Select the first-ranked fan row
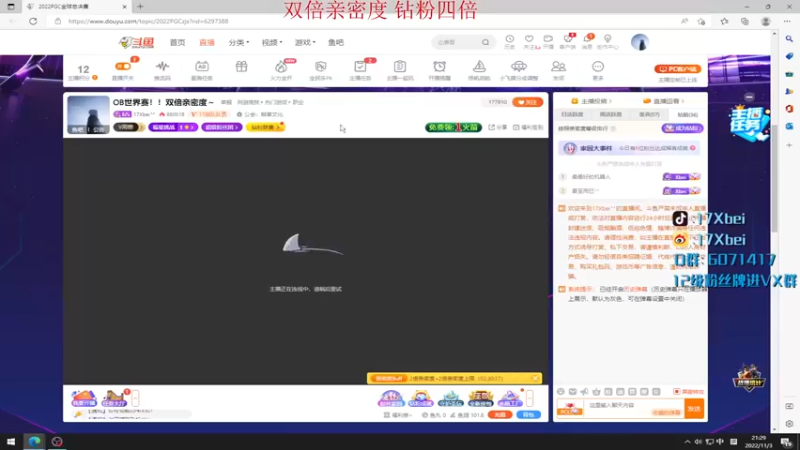 click(630, 177)
